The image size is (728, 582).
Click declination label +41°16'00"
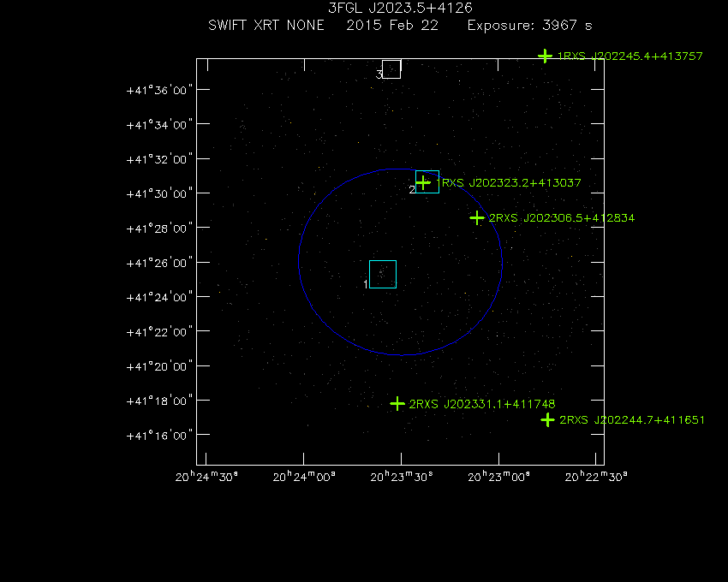pyautogui.click(x=159, y=436)
